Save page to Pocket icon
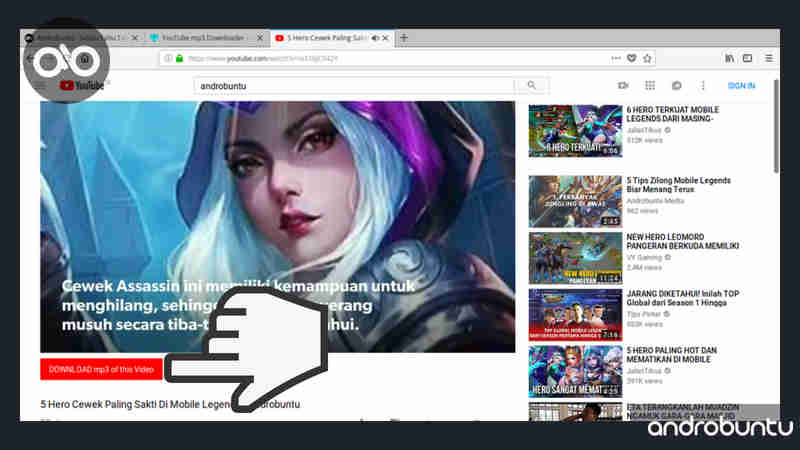The image size is (800, 450). (632, 58)
